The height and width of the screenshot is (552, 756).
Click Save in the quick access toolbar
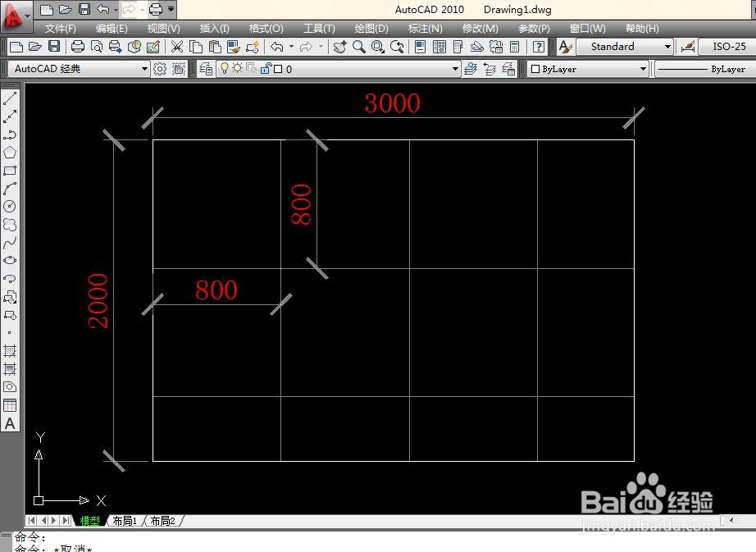pyautogui.click(x=84, y=9)
